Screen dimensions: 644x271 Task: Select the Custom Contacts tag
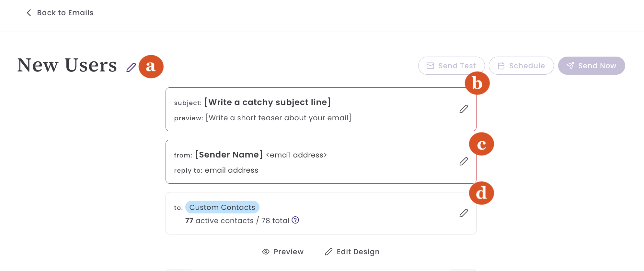coord(222,207)
